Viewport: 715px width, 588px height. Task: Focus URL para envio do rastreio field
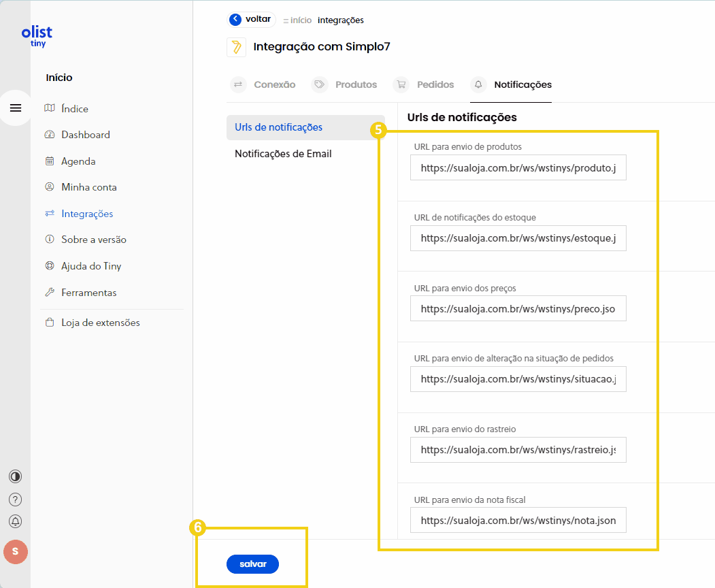click(518, 450)
